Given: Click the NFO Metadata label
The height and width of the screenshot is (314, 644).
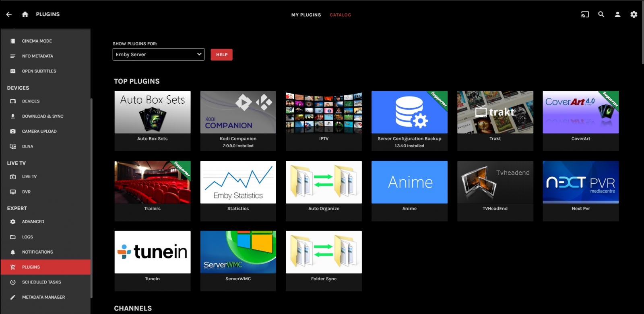Looking at the screenshot, I should (x=37, y=56).
